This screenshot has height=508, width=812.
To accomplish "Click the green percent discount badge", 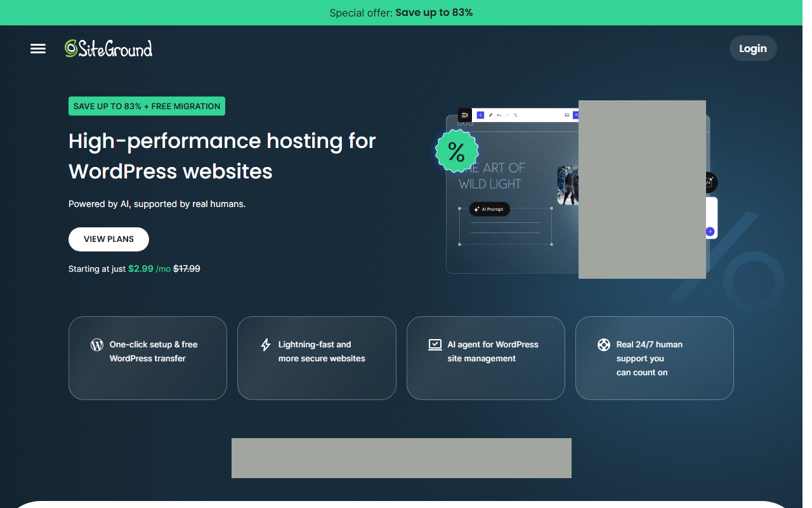I will (x=456, y=151).
